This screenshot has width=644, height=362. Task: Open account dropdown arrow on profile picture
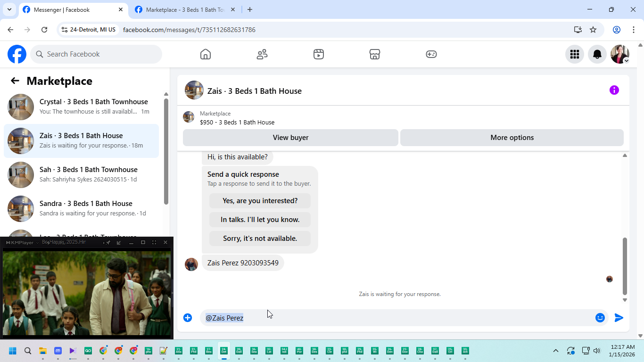coord(626,61)
